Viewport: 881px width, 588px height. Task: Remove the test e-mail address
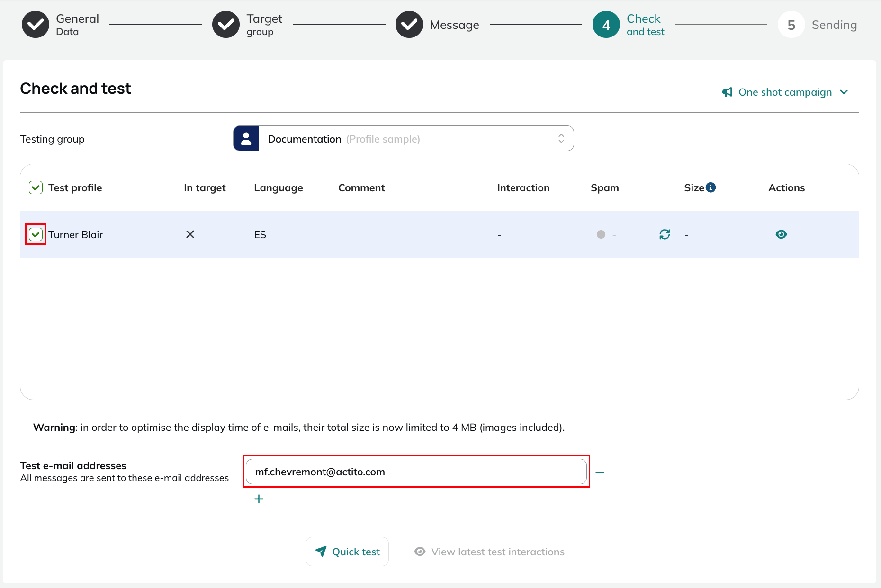[x=600, y=472]
